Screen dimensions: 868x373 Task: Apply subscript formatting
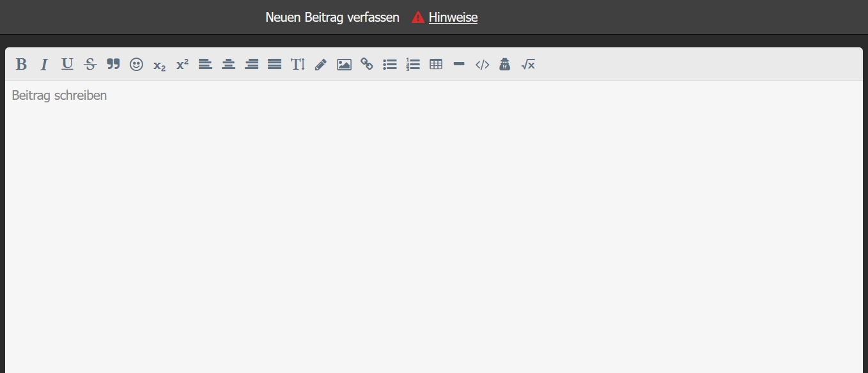tap(159, 65)
